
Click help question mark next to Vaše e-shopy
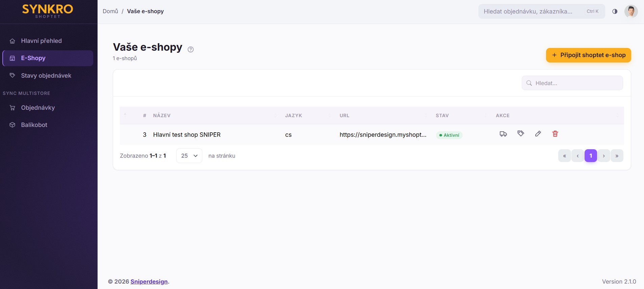click(x=190, y=50)
